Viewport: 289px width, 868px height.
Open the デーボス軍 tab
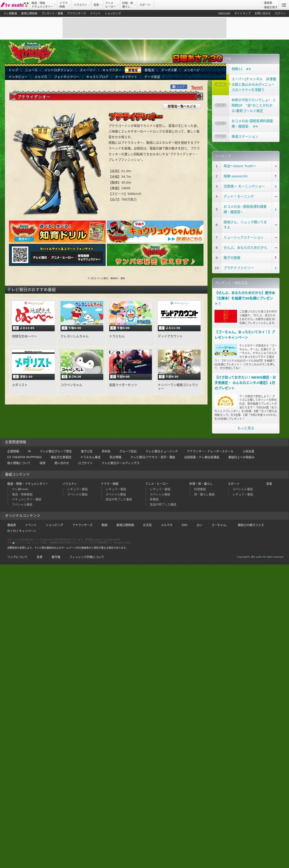(x=169, y=70)
